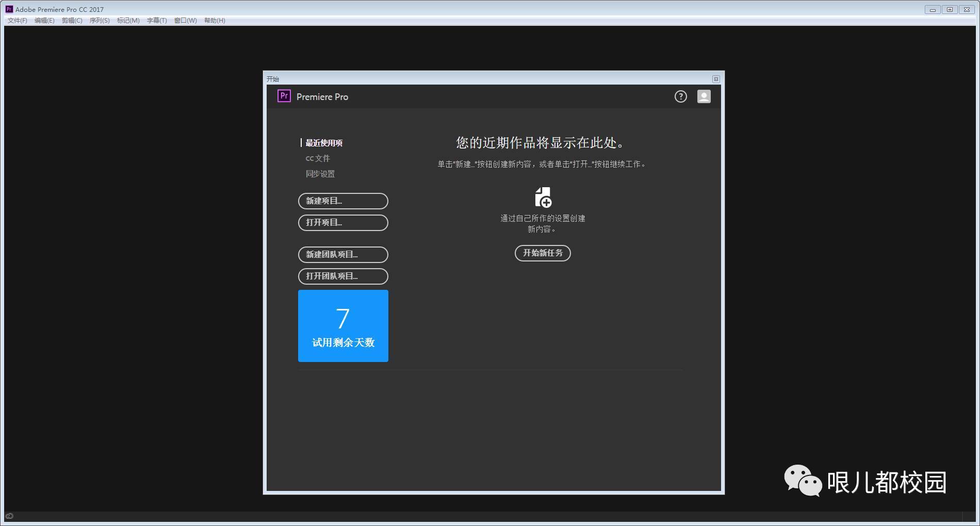Switch to the 同步设置 tab
This screenshot has height=526, width=980.
[320, 174]
